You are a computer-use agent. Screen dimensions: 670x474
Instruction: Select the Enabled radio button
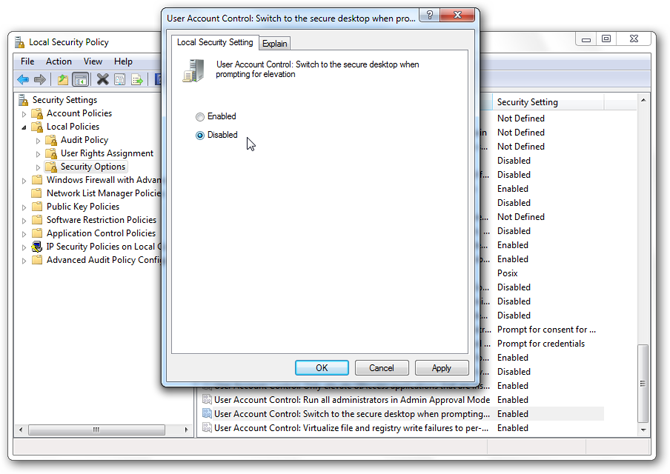(200, 117)
